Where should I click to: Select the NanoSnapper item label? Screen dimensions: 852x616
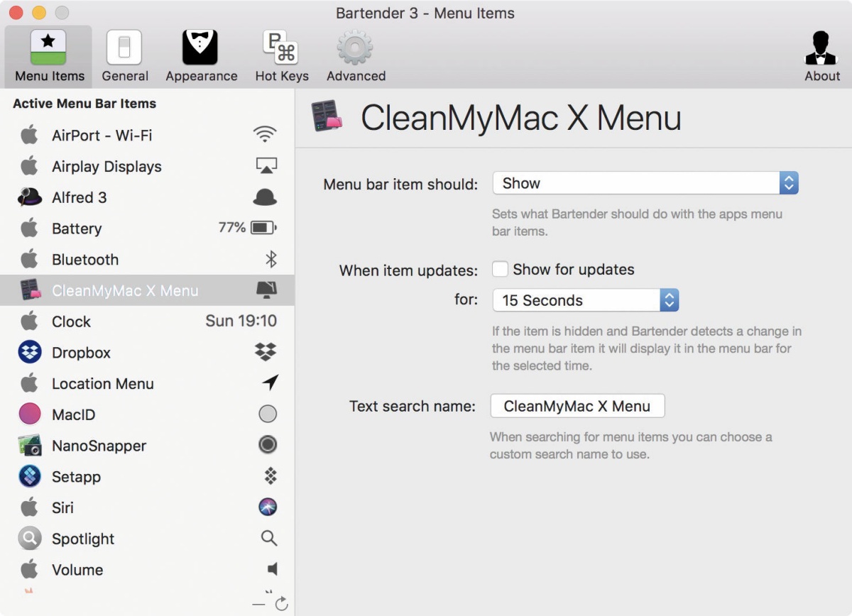click(99, 446)
